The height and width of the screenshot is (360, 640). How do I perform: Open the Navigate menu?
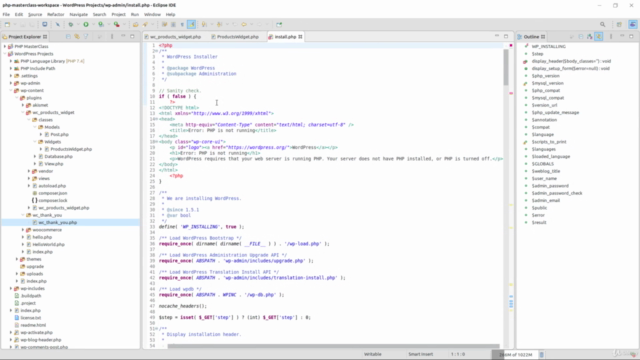[x=78, y=14]
